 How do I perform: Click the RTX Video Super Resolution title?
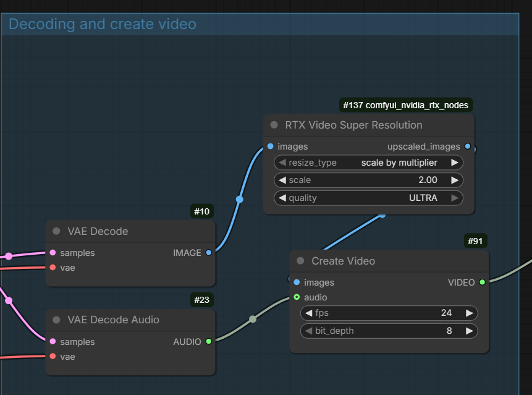(353, 125)
